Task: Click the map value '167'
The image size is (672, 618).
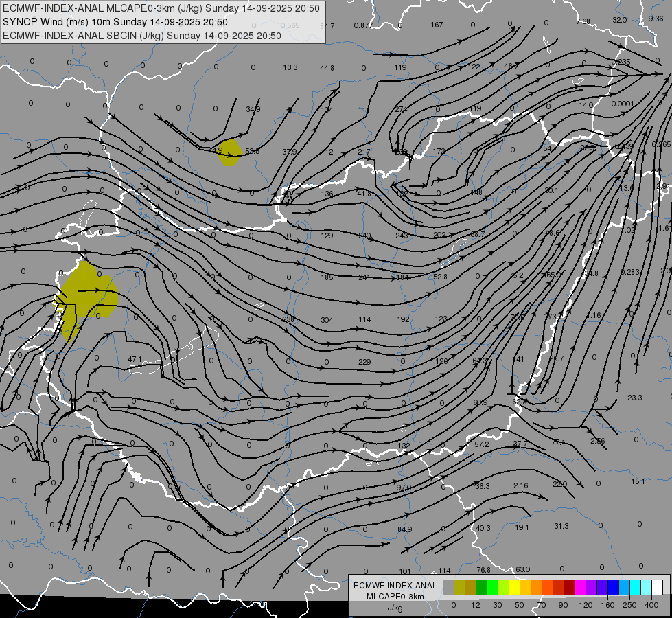Action: [x=437, y=25]
